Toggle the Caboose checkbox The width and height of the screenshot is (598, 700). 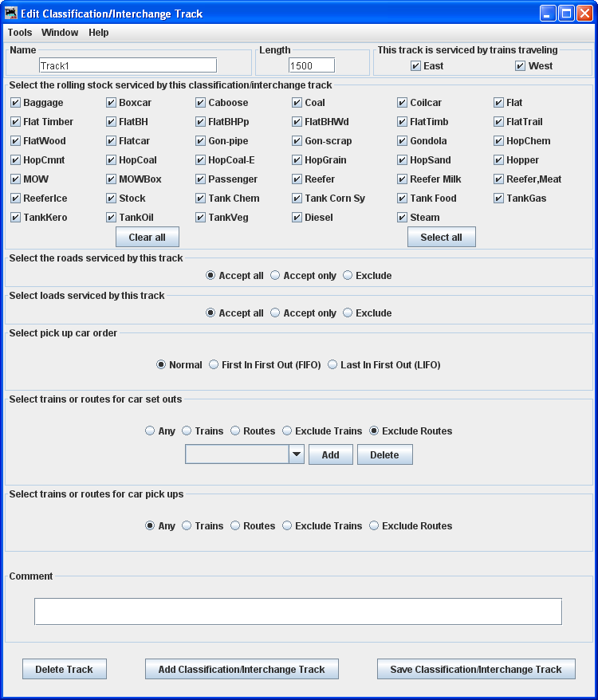[x=201, y=103]
